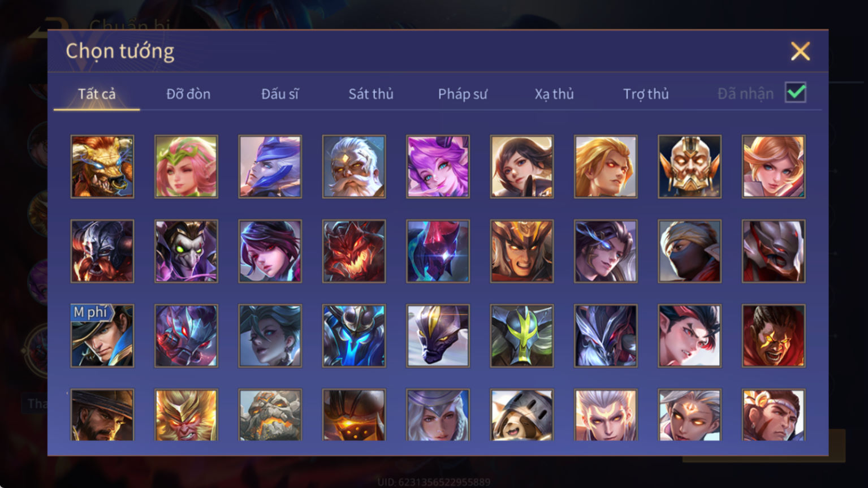Select the purple-haired girl hero portrait

coord(438,166)
